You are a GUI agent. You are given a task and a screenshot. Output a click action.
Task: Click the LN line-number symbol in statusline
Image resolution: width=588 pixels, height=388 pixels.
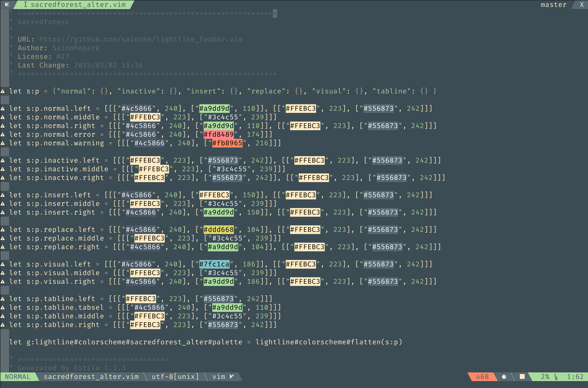(556, 377)
